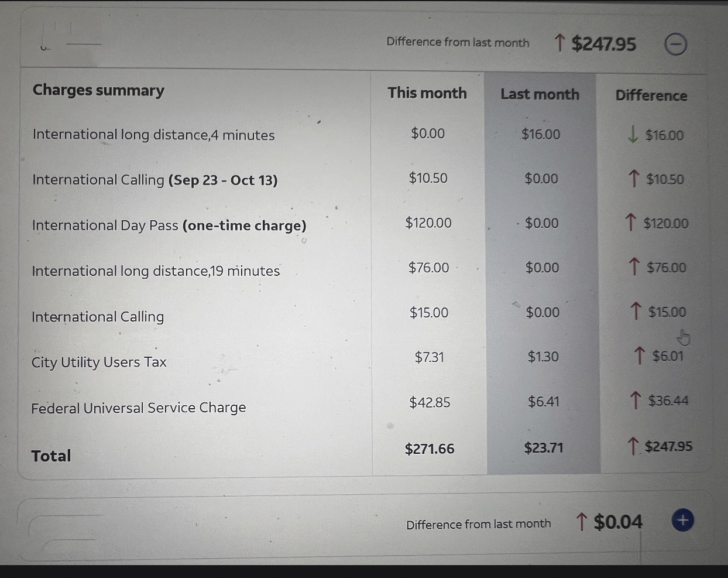
Task: Click the up arrow in the Total difference cell
Action: click(633, 447)
